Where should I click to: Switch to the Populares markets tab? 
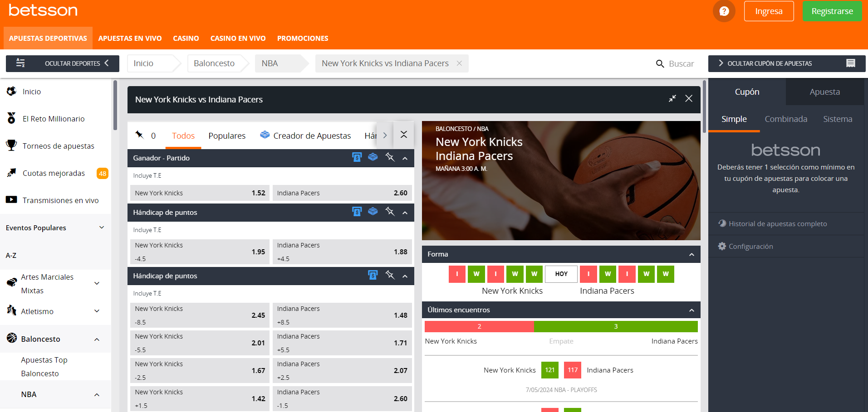227,136
